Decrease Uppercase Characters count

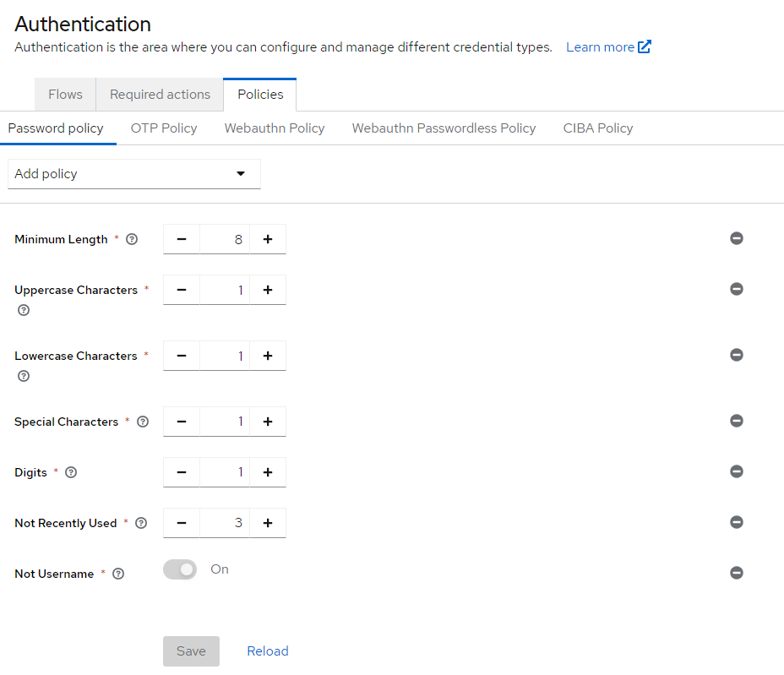pyautogui.click(x=182, y=290)
